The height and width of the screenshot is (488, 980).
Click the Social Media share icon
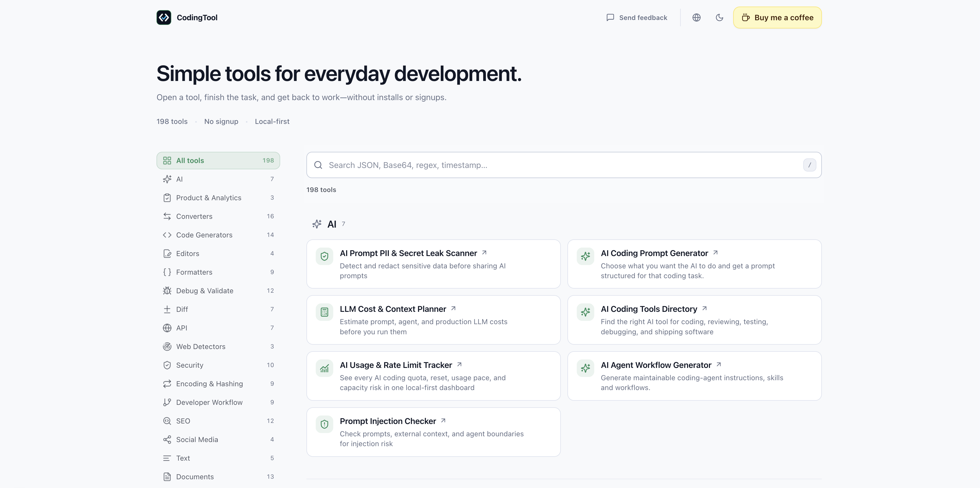pos(167,440)
